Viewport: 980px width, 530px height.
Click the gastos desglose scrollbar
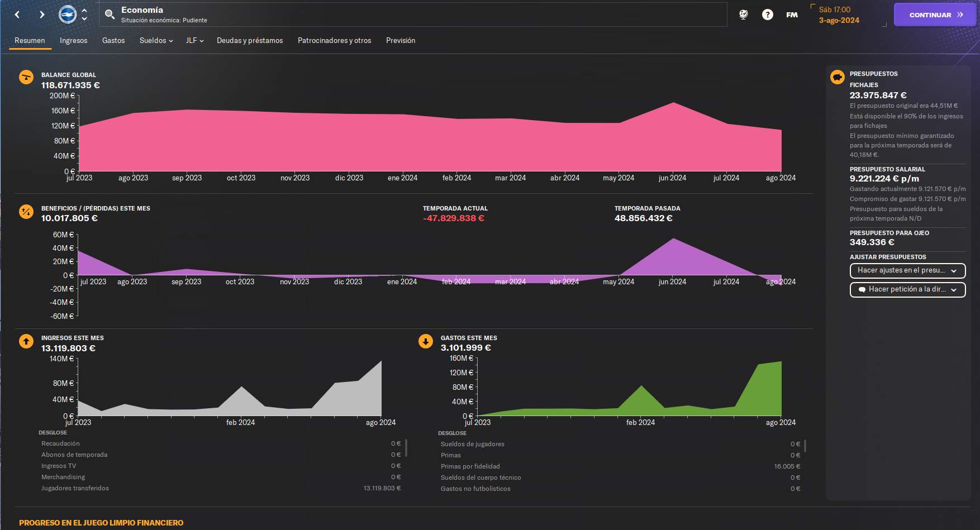pyautogui.click(x=805, y=446)
